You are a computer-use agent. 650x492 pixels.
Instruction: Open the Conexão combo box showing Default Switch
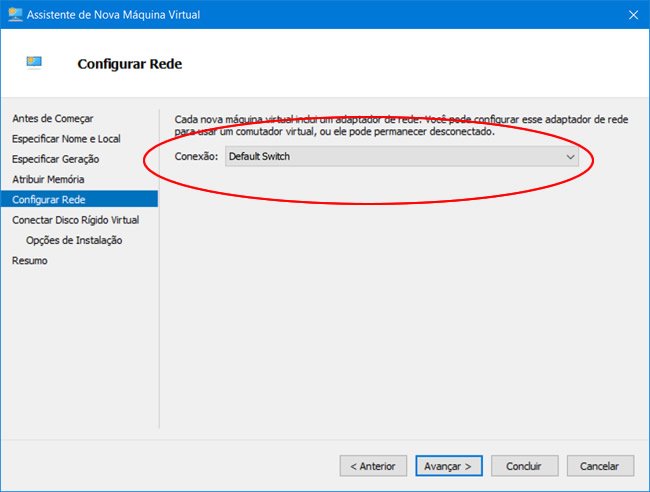(x=400, y=157)
